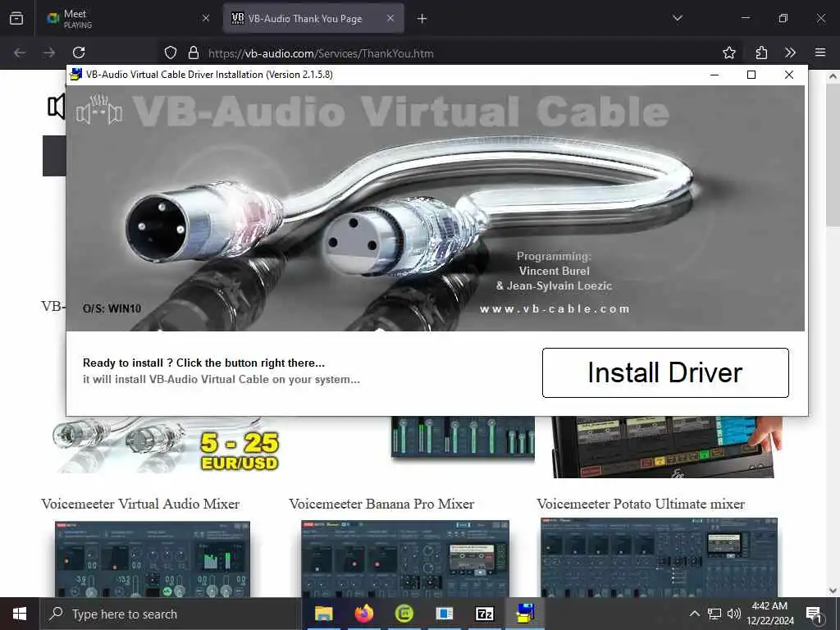840x630 pixels.
Task: Click the Voicemeeter Banana Pro Mixer heading
Action: [x=381, y=504]
